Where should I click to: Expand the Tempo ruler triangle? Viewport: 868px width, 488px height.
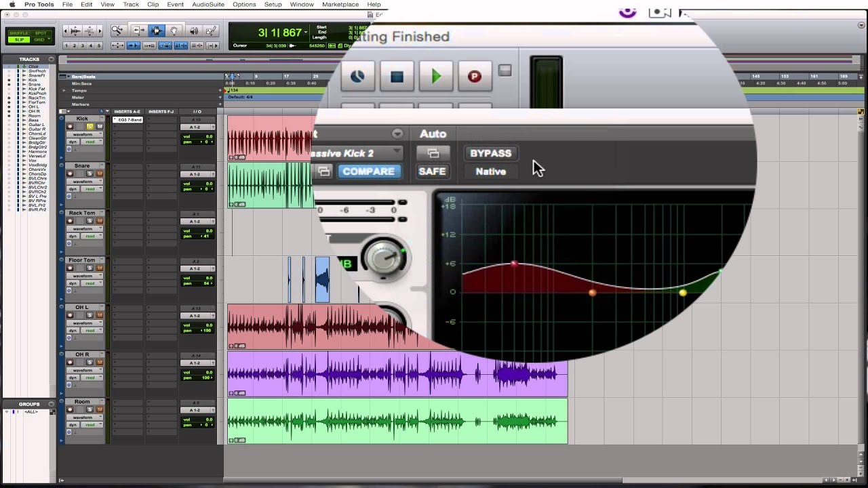tap(64, 90)
